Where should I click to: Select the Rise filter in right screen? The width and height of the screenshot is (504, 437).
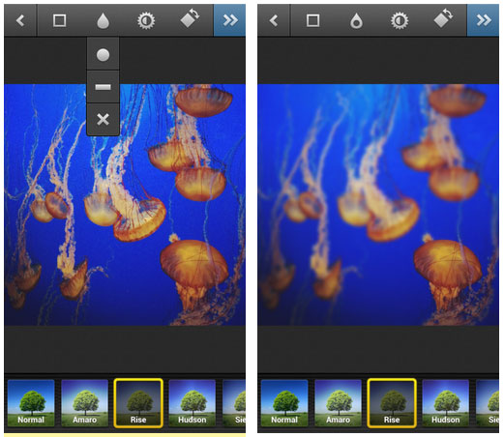click(392, 403)
